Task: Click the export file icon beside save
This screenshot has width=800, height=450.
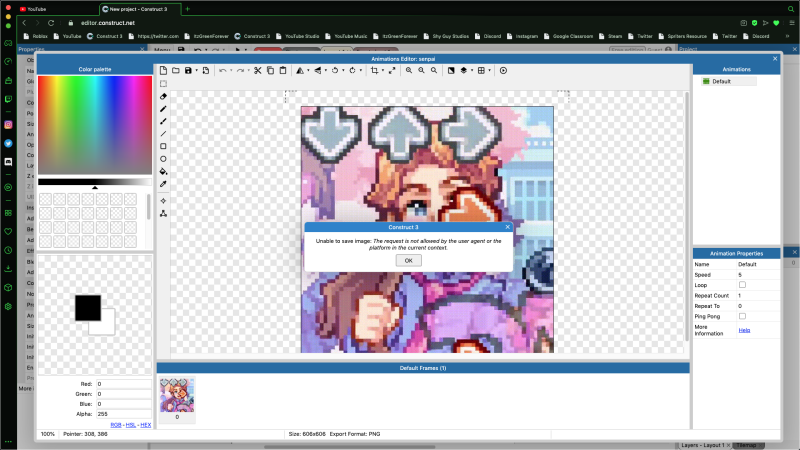Action: click(x=206, y=70)
